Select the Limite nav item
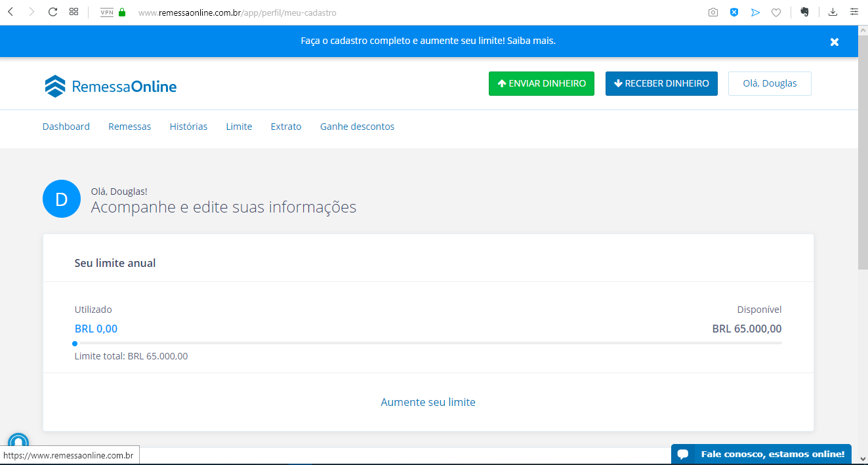This screenshot has height=465, width=868. pyautogui.click(x=239, y=127)
